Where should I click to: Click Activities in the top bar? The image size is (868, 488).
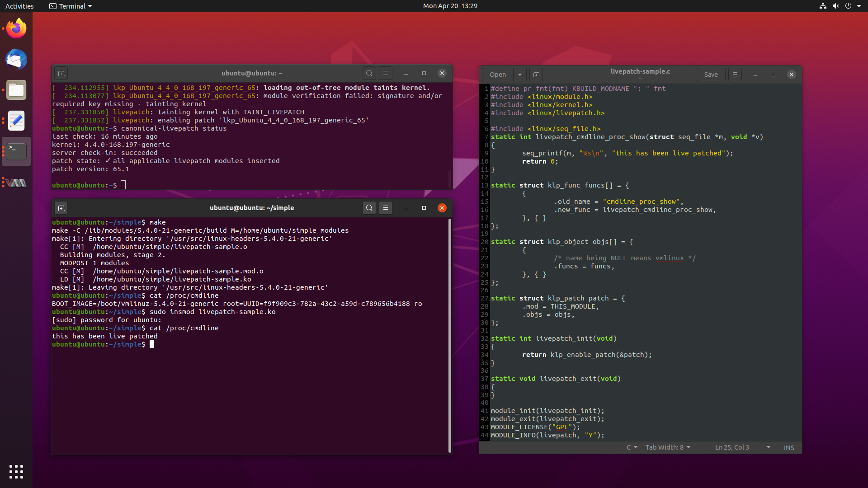tap(19, 6)
